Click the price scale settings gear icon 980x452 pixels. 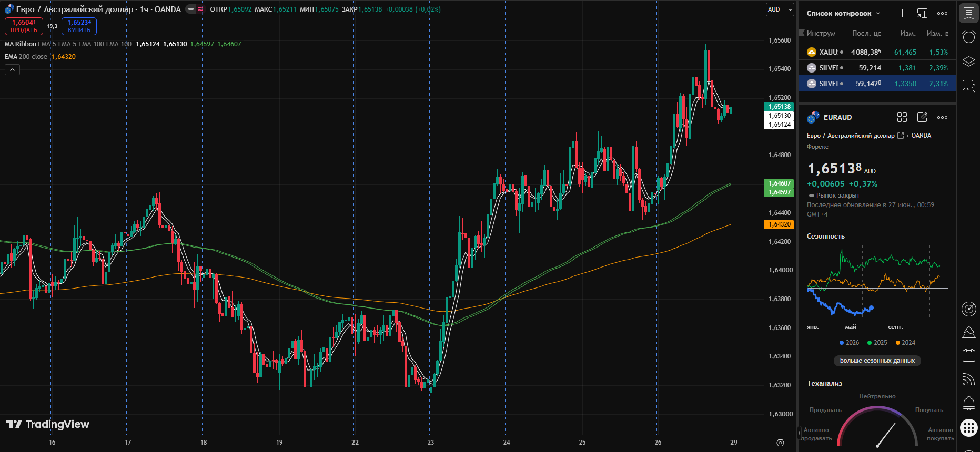tap(780, 443)
